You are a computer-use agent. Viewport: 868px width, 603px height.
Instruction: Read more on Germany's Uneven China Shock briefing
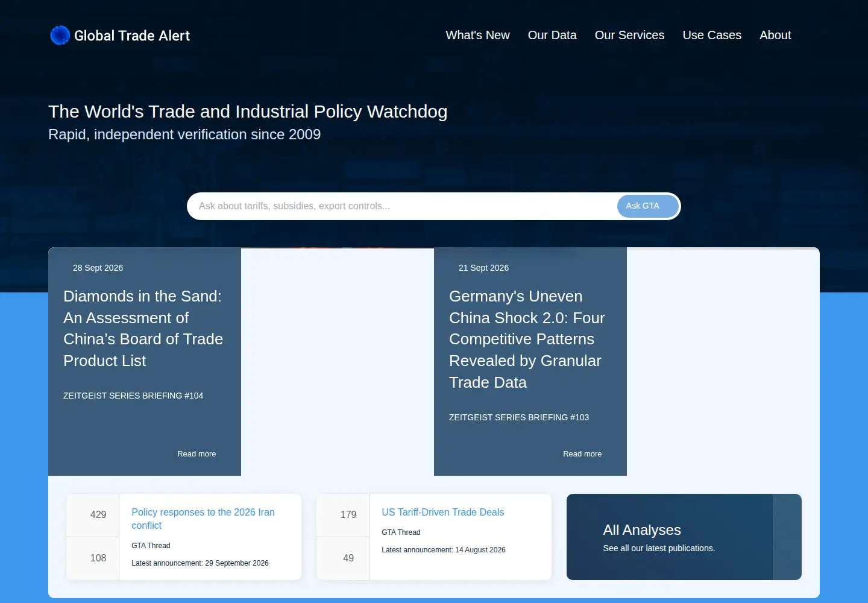(582, 454)
